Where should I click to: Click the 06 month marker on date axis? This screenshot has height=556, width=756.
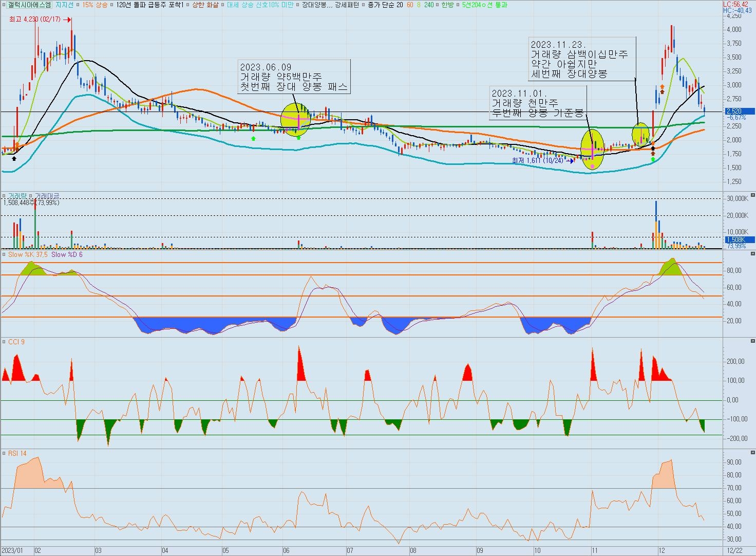tap(287, 550)
